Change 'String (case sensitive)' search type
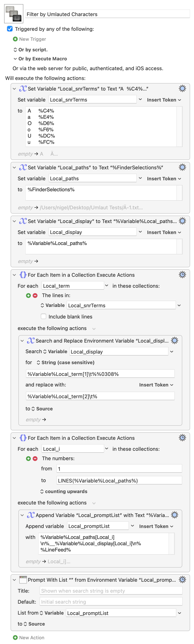194x644 pixels. (x=65, y=363)
